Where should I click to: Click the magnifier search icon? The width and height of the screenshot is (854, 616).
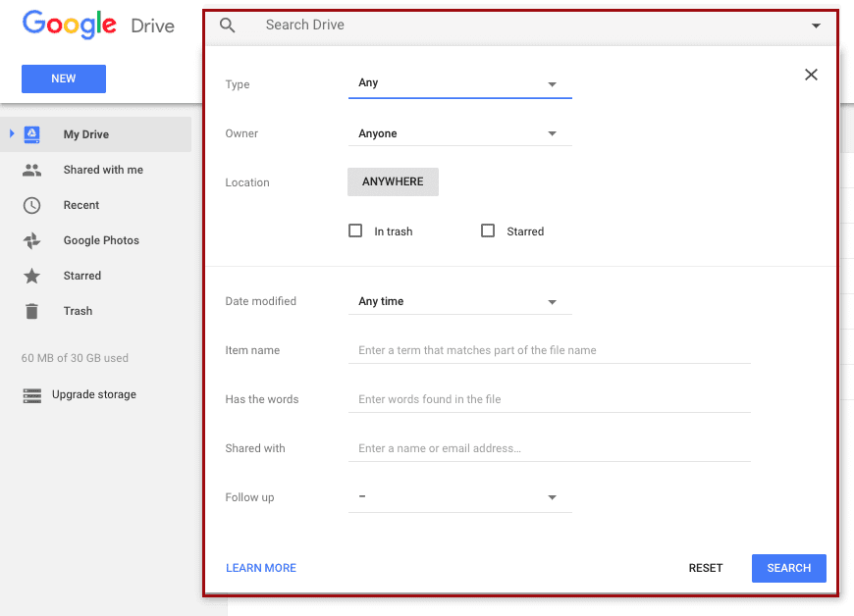[227, 26]
